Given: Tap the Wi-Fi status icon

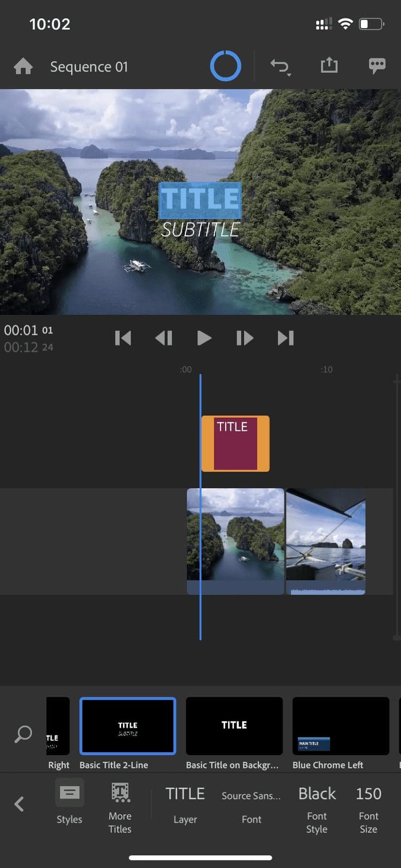Looking at the screenshot, I should [x=345, y=24].
